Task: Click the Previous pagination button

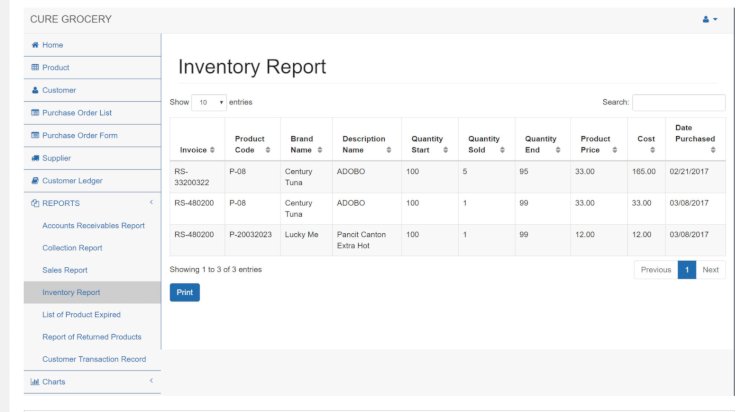Action: click(x=656, y=270)
